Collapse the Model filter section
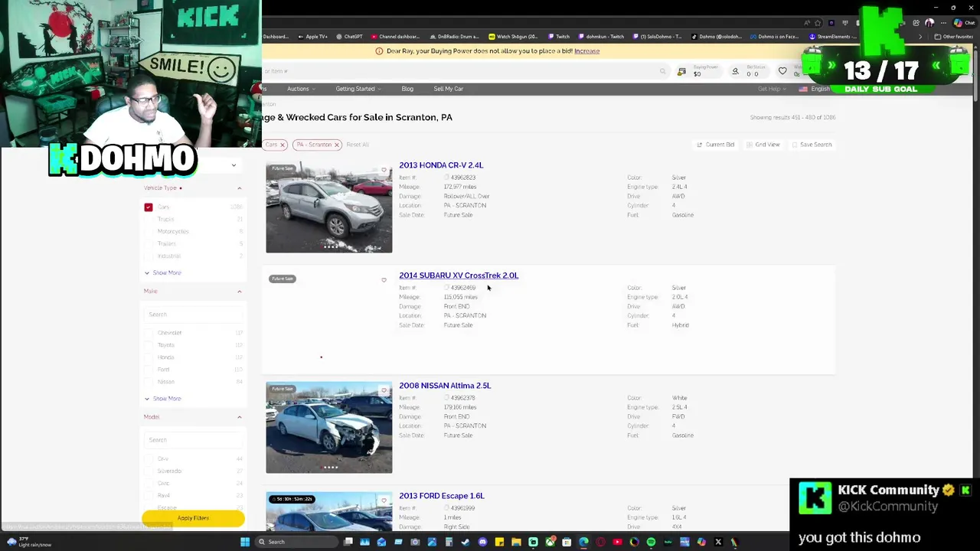Screen dimensions: 980x551 click(239, 417)
